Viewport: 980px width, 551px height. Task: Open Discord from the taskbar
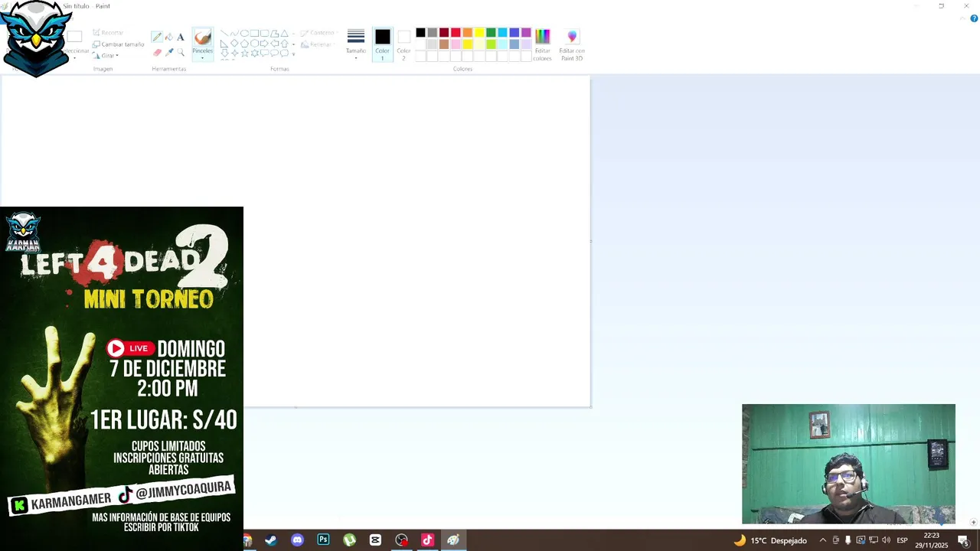coord(297,540)
